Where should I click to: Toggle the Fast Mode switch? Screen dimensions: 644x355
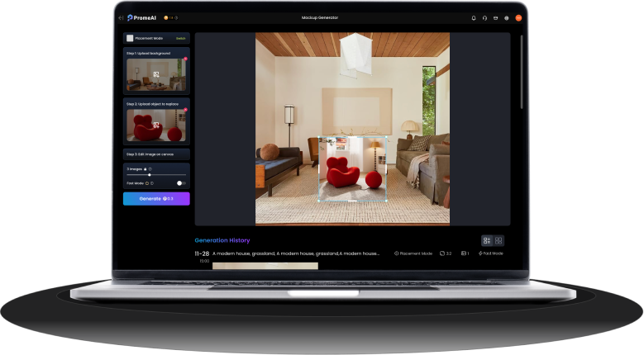click(x=180, y=182)
